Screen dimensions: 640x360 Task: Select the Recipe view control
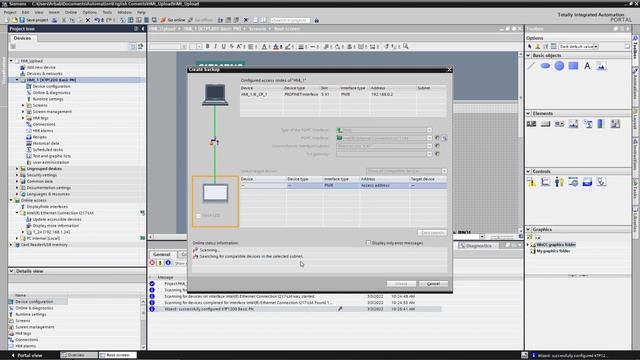(x=573, y=182)
